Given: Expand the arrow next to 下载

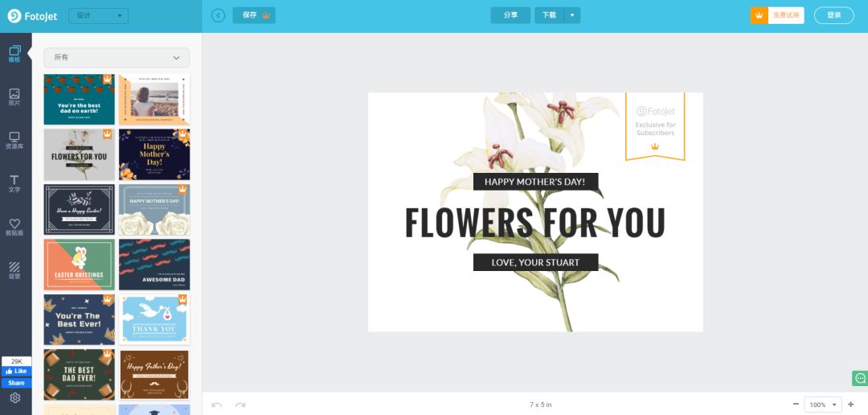Looking at the screenshot, I should pos(572,15).
